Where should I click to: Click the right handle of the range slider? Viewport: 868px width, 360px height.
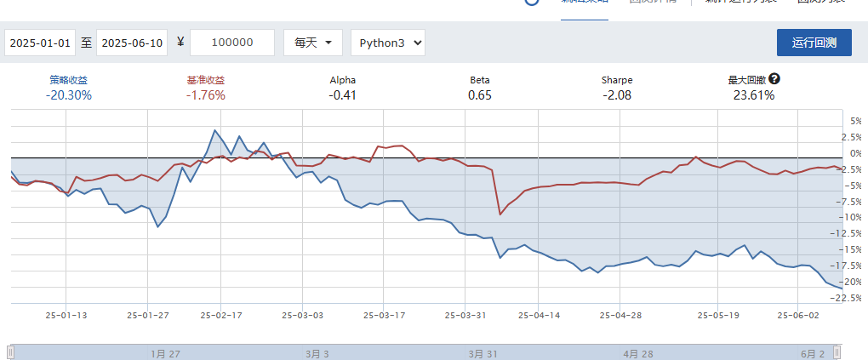pos(837,352)
